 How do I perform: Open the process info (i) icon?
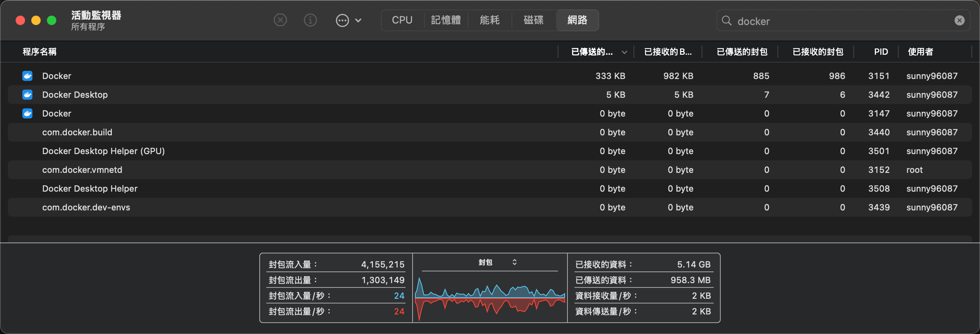[x=311, y=20]
